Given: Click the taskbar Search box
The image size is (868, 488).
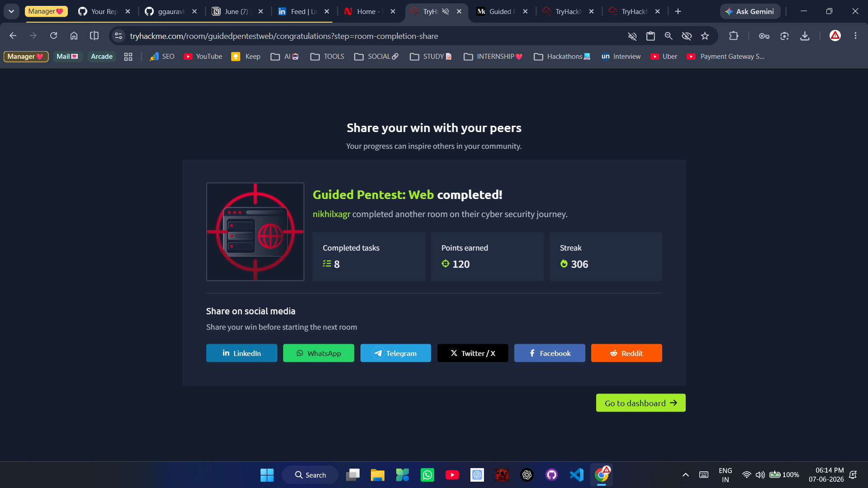Looking at the screenshot, I should 310,475.
